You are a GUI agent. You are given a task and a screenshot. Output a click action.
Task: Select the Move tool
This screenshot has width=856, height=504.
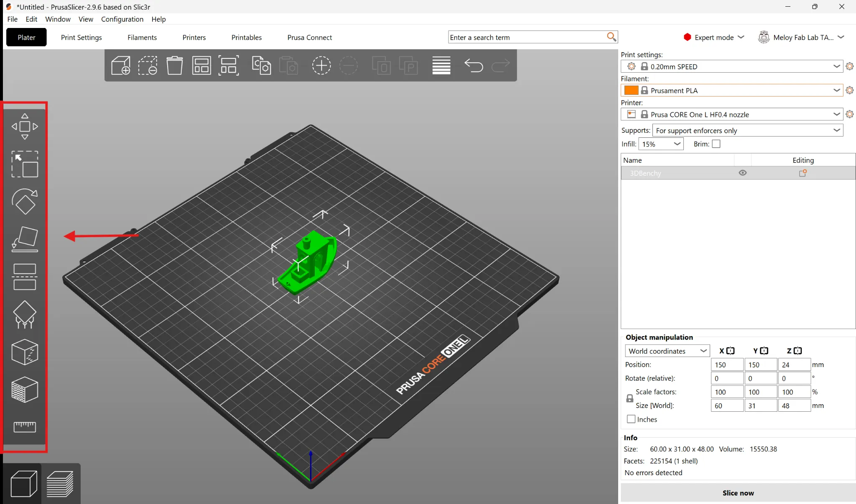coord(25,126)
